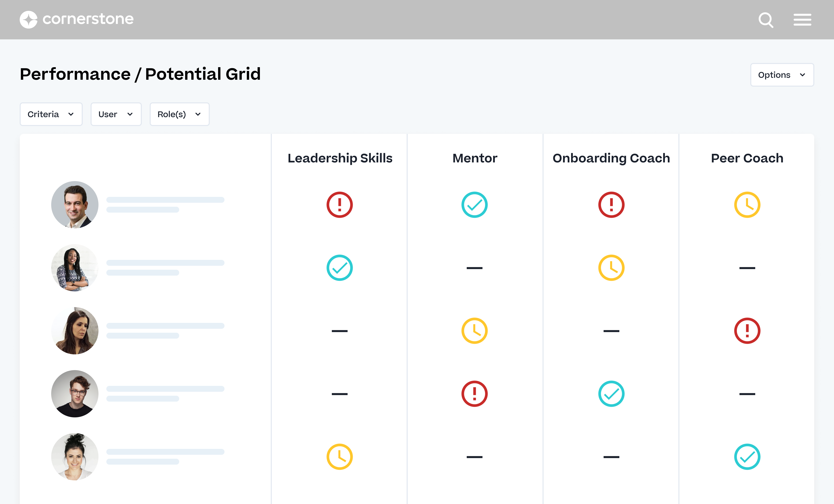The height and width of the screenshot is (504, 834).
Task: Expand the Criteria dropdown
Action: 51,114
